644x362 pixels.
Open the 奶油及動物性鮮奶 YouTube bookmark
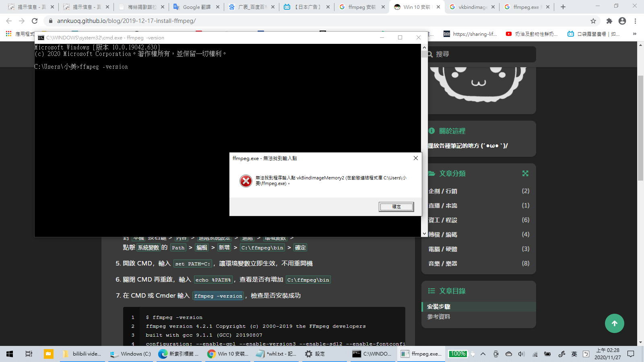coord(532,34)
